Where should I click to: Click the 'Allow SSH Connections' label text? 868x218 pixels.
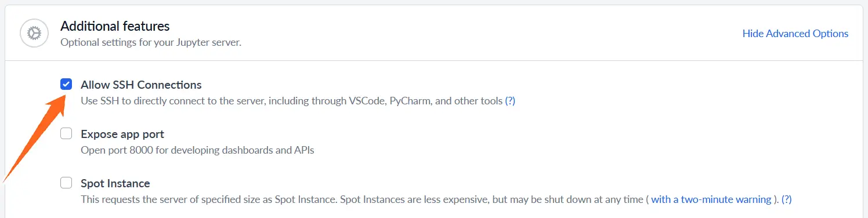point(141,85)
